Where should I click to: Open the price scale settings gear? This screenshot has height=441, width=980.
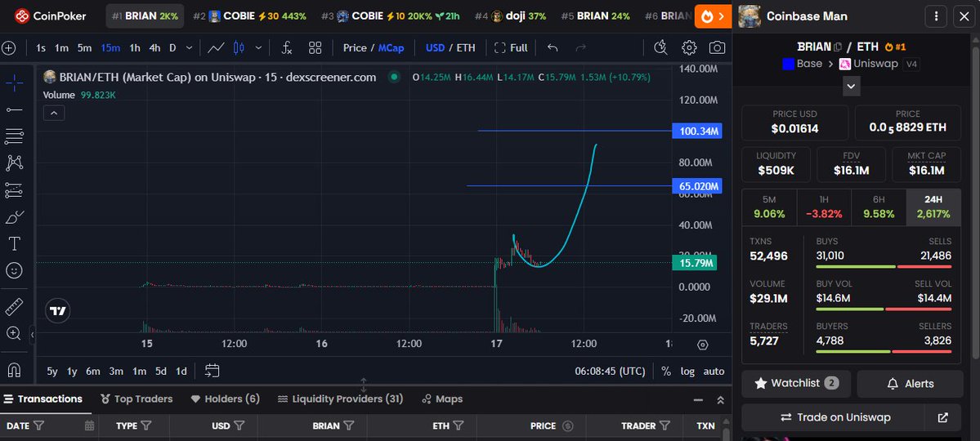tap(702, 345)
